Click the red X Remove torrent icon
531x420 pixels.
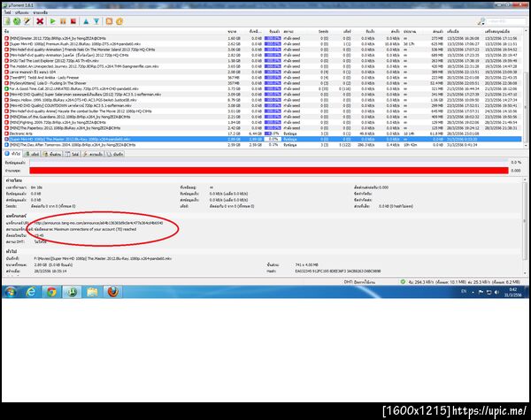[40, 21]
